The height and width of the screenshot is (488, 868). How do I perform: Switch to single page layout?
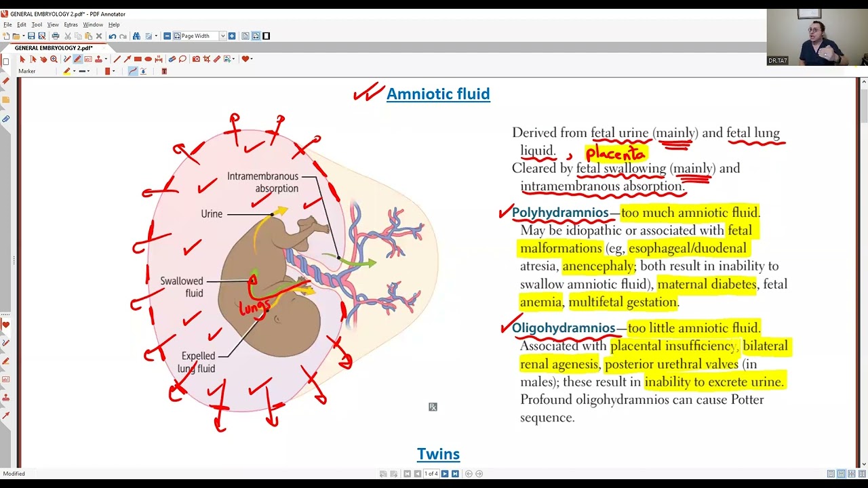point(831,474)
